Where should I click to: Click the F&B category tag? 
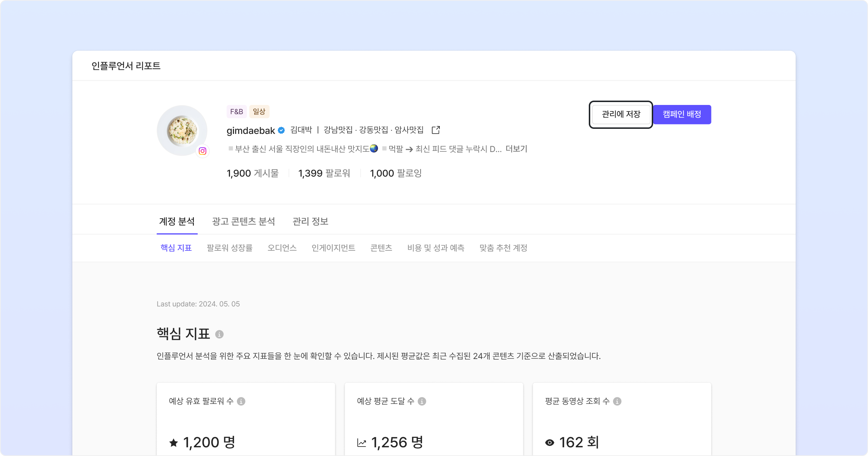237,111
